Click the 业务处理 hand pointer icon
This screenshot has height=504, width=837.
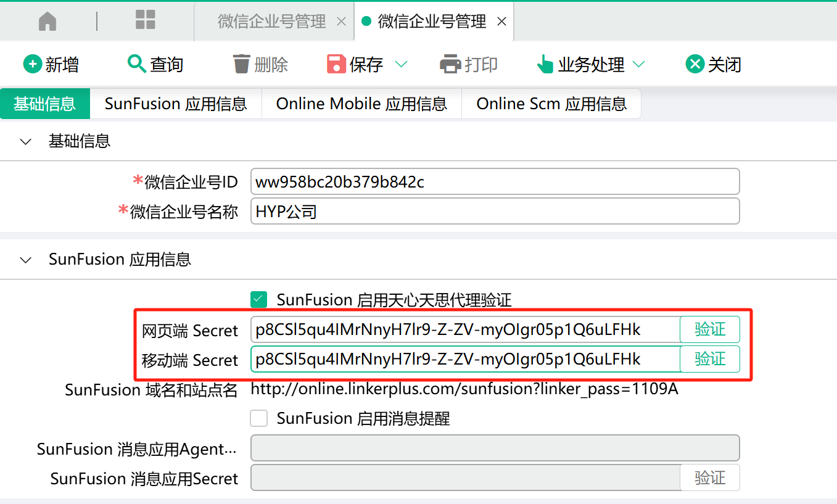545,64
